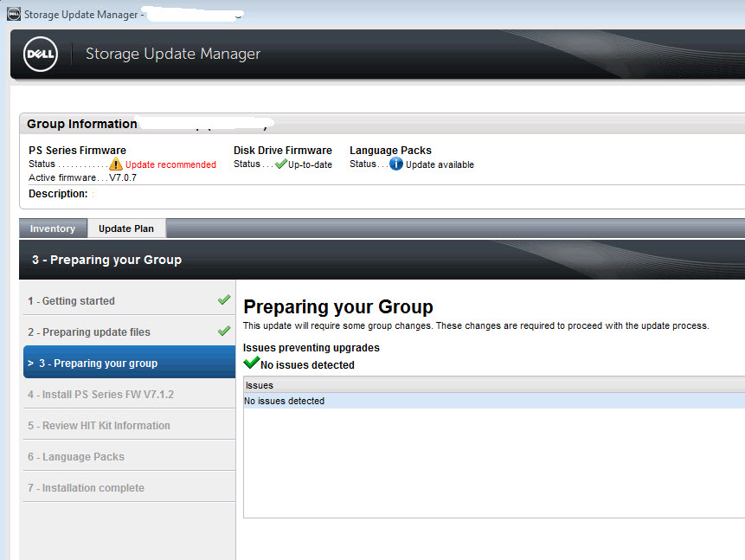Go to step 4 - Install PS Series FW V7.1.2
The image size is (745, 560).
click(x=129, y=394)
